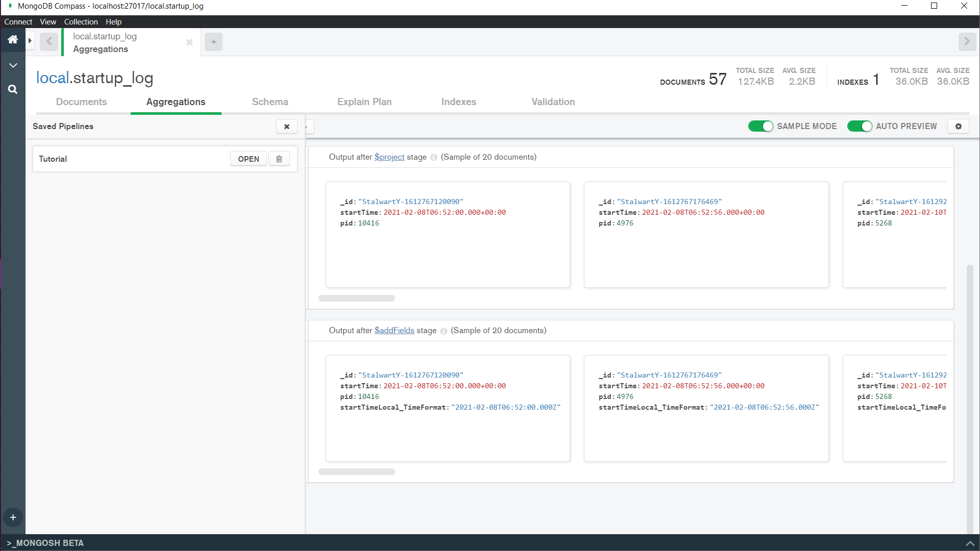Expand sidebar with the right arrow
This screenshot has width=980, height=551.
click(x=30, y=40)
